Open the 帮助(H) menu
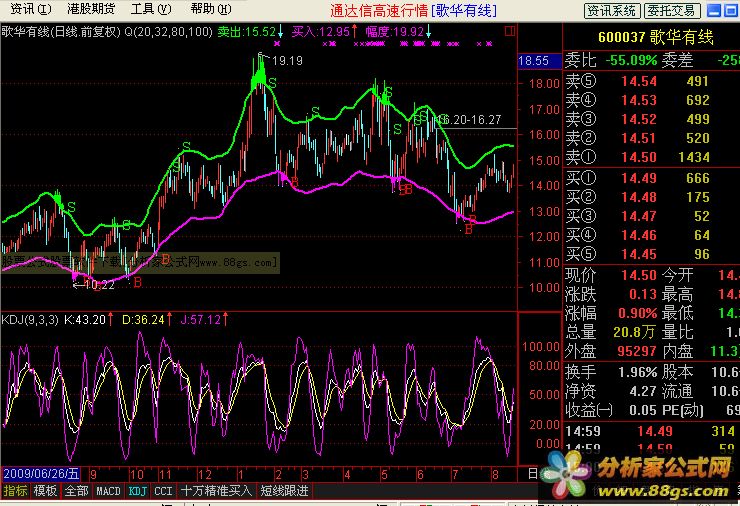Image resolution: width=740 pixels, height=506 pixels. point(210,8)
